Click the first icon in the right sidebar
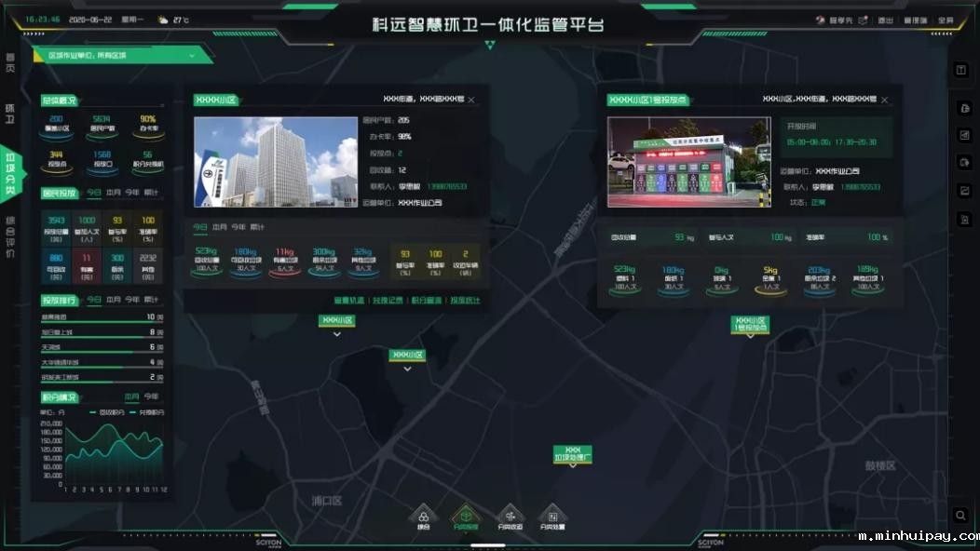 [x=961, y=71]
